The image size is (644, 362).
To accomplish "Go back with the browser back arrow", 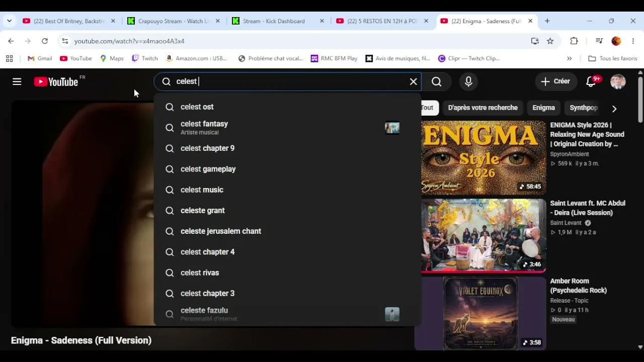I will coord(11,41).
